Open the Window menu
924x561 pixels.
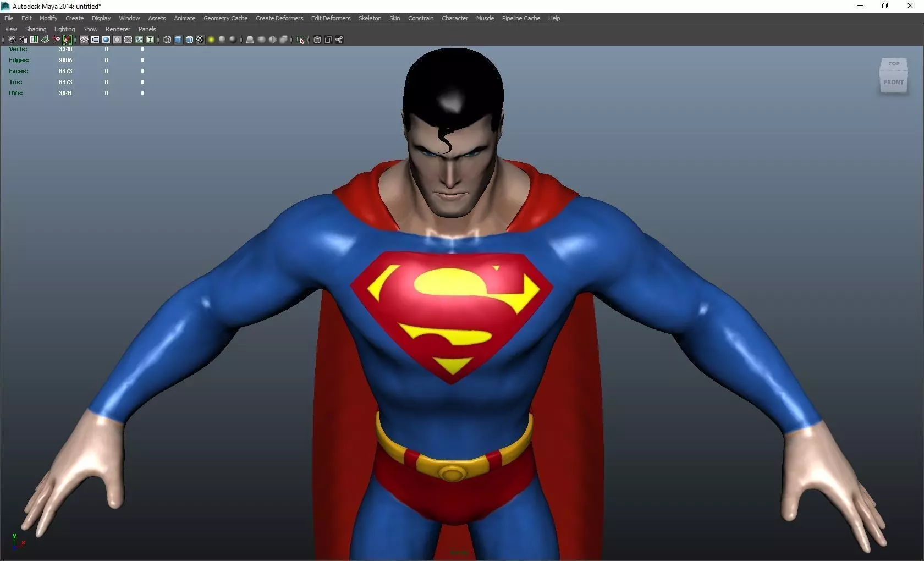click(129, 18)
